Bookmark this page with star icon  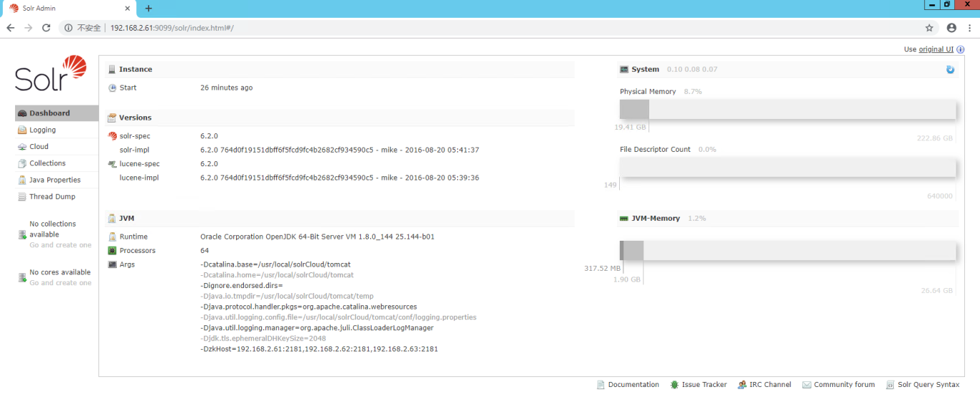point(930,28)
